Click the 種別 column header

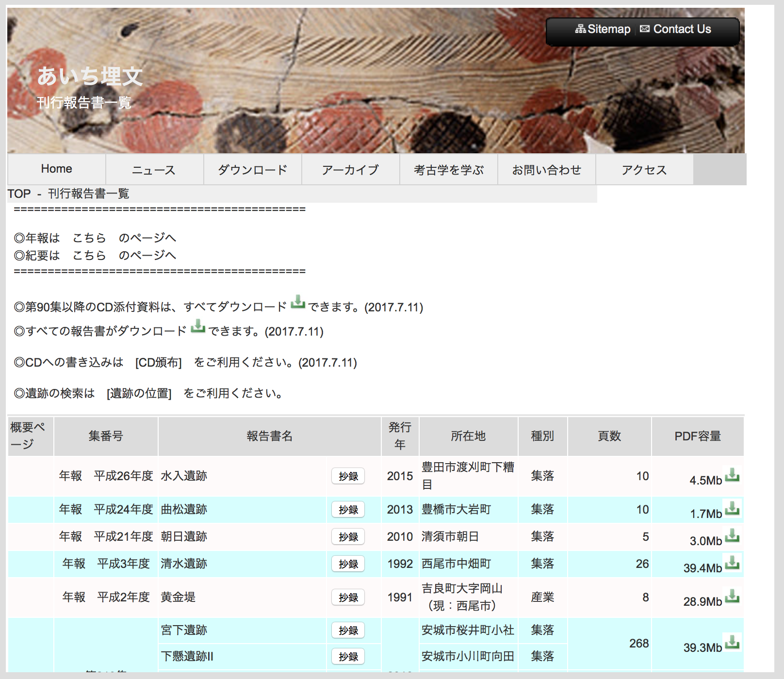click(542, 436)
